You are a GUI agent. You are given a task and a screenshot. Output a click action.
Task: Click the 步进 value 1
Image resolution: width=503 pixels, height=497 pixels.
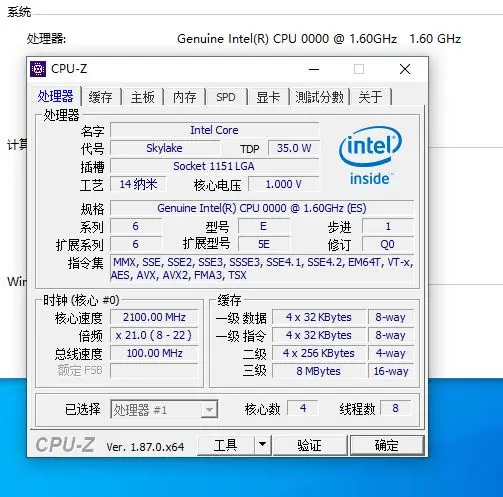(x=388, y=226)
